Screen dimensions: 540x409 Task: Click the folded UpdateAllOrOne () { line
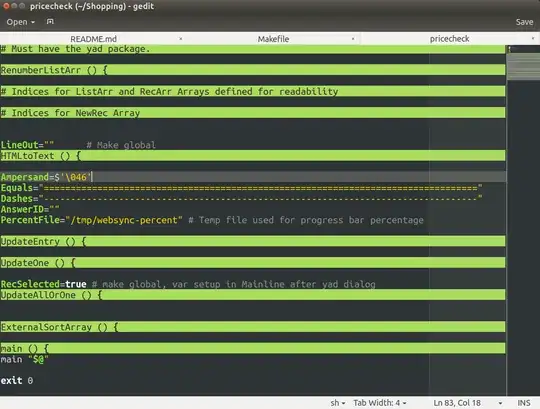[x=253, y=295]
